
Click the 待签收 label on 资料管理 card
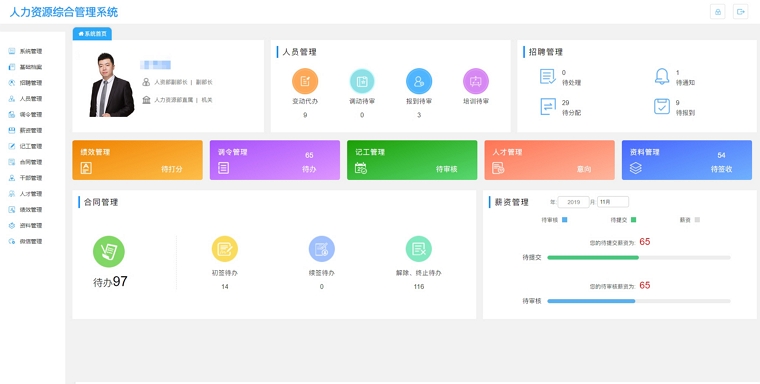(721, 169)
